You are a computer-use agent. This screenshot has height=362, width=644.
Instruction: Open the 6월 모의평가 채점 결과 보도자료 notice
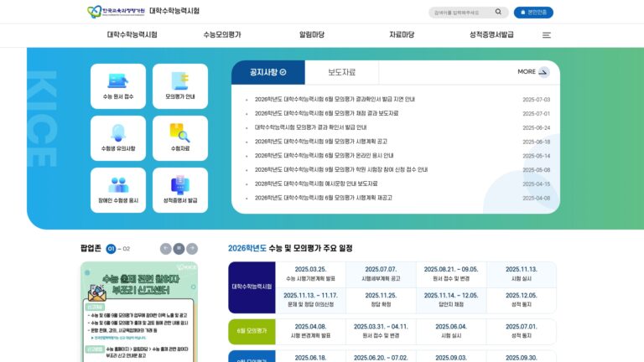tap(326, 113)
